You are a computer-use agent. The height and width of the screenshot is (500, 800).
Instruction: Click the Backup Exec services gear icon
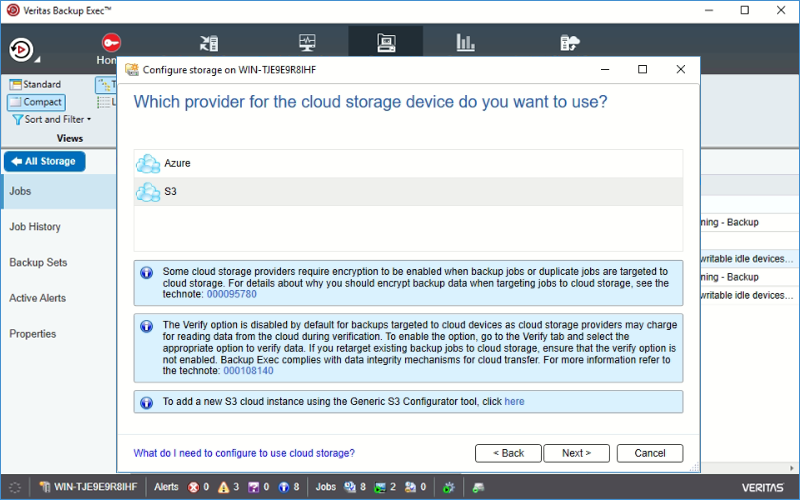448,487
